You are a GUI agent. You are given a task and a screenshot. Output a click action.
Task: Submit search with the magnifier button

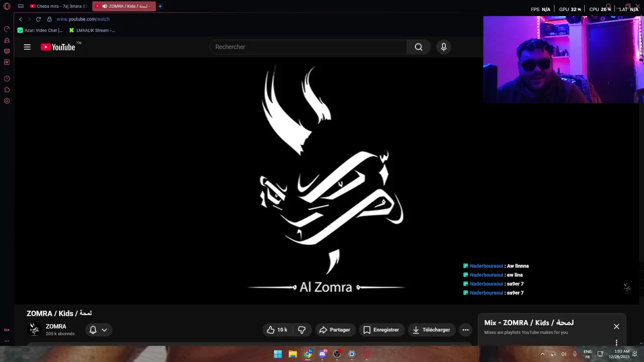[419, 47]
